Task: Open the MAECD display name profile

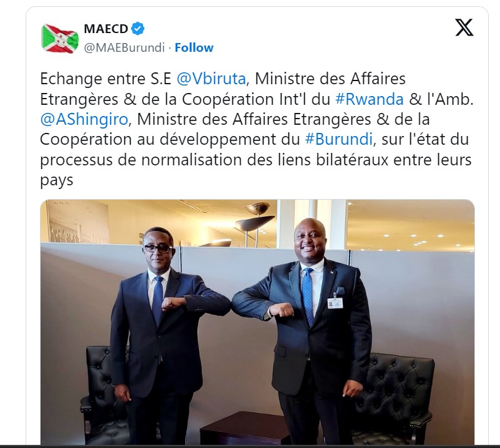Action: tap(106, 29)
